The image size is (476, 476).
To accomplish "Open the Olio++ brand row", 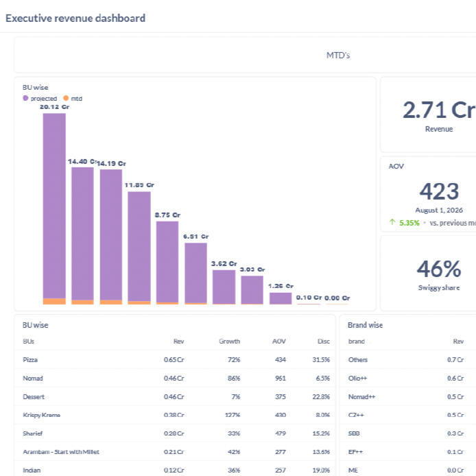I will pos(407,378).
